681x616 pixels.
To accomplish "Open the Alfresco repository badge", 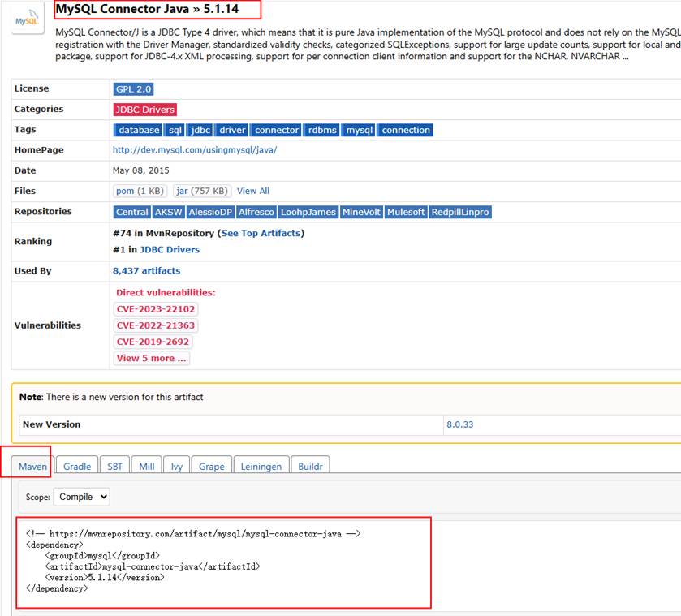I will (256, 212).
